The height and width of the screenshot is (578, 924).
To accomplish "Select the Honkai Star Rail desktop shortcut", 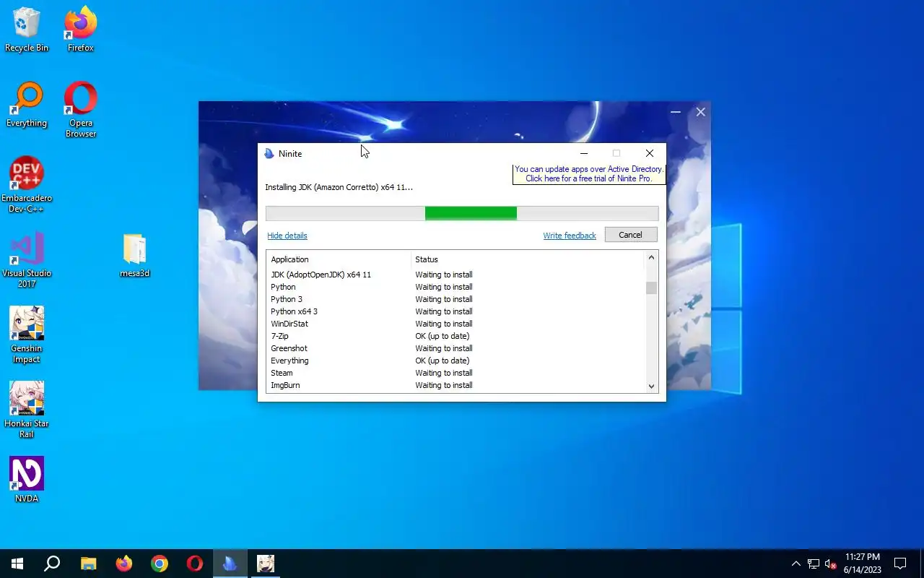I will pos(27,410).
